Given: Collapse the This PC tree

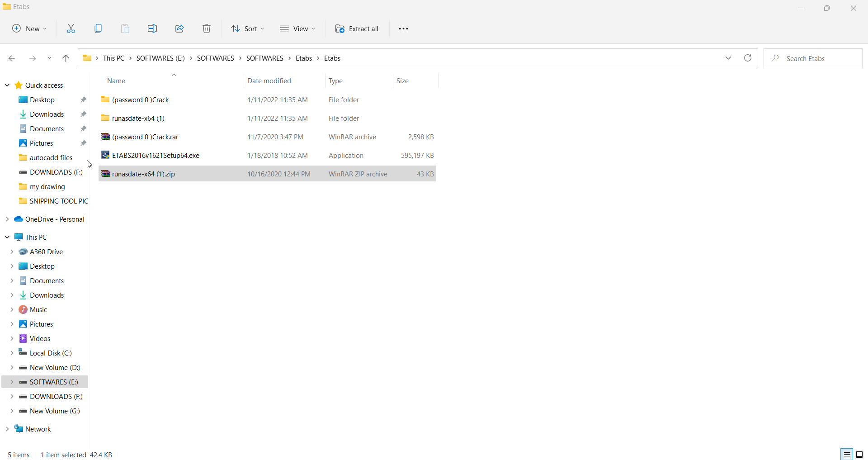Looking at the screenshot, I should coord(7,237).
